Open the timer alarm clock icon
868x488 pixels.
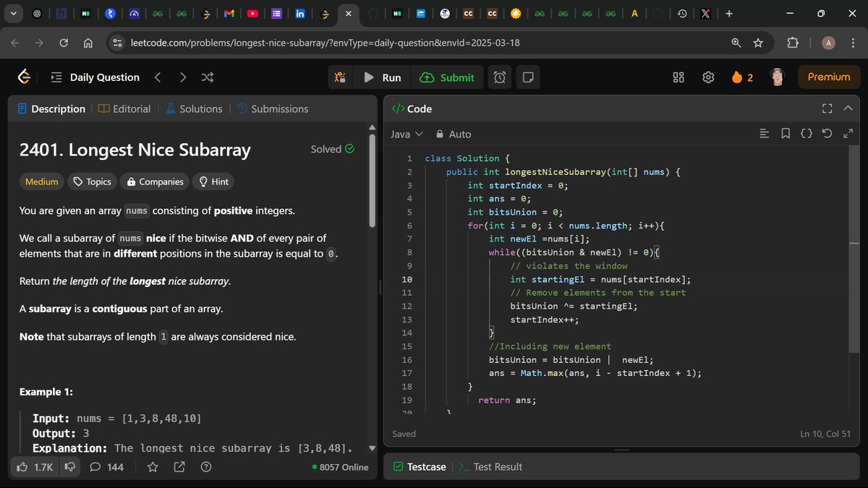500,77
